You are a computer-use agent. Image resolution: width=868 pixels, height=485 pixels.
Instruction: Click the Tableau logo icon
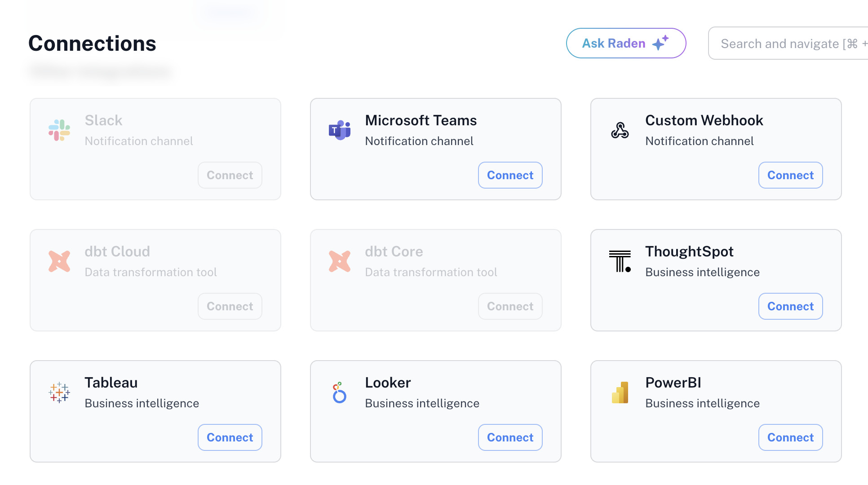59,392
